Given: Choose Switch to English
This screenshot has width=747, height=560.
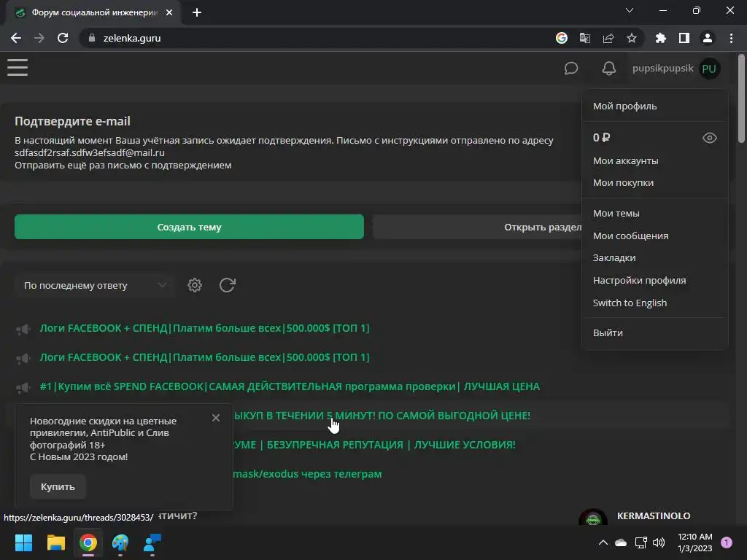Looking at the screenshot, I should coord(630,303).
